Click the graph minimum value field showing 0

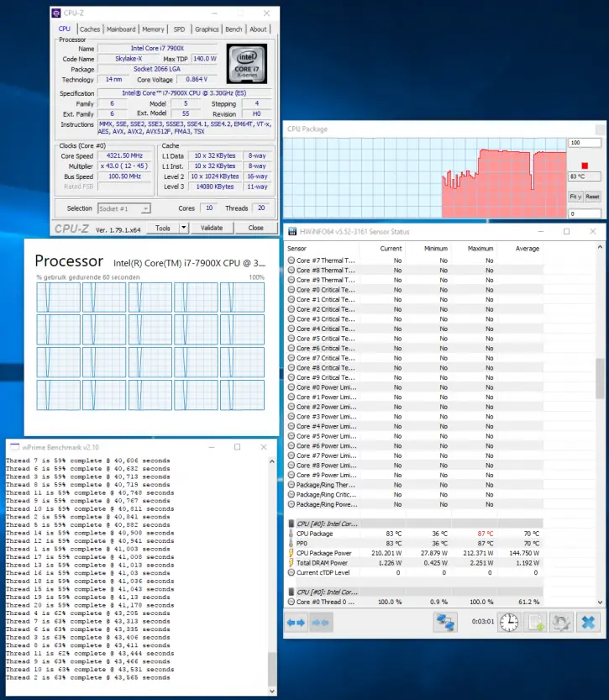tap(585, 213)
